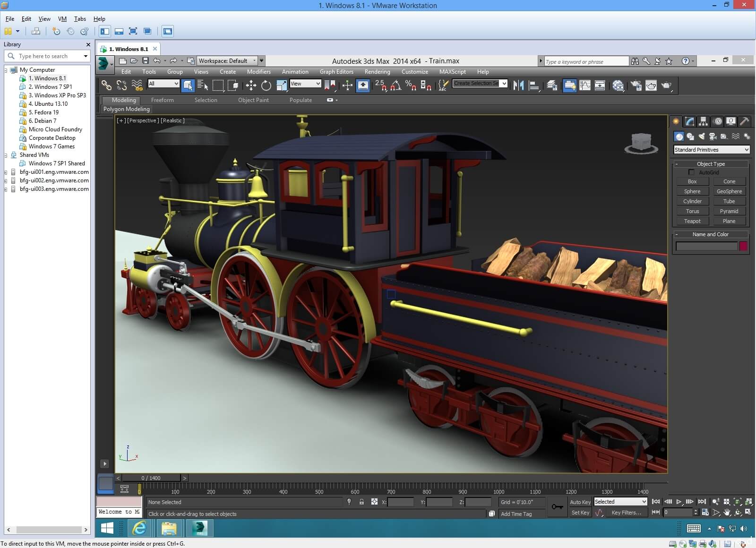Click the Select and Link chain icon
Viewport: 756px width, 548px height.
tap(107, 86)
